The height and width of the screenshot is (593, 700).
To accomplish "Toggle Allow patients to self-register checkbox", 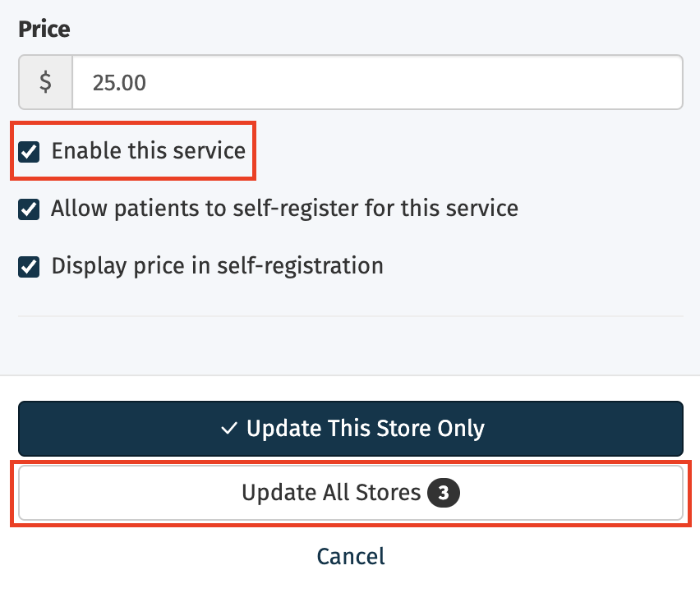I will coord(30,209).
